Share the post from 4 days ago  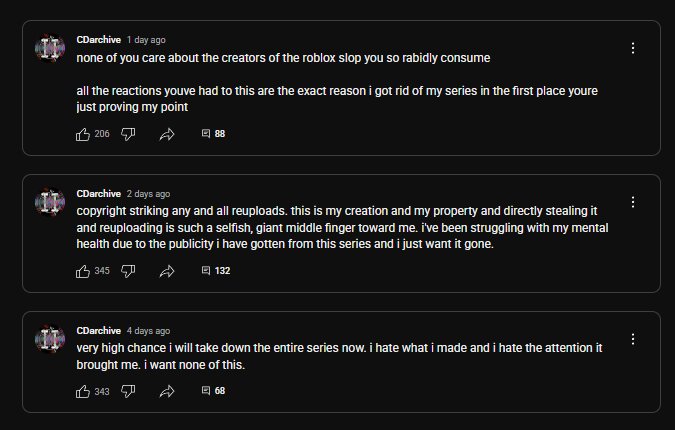click(167, 391)
